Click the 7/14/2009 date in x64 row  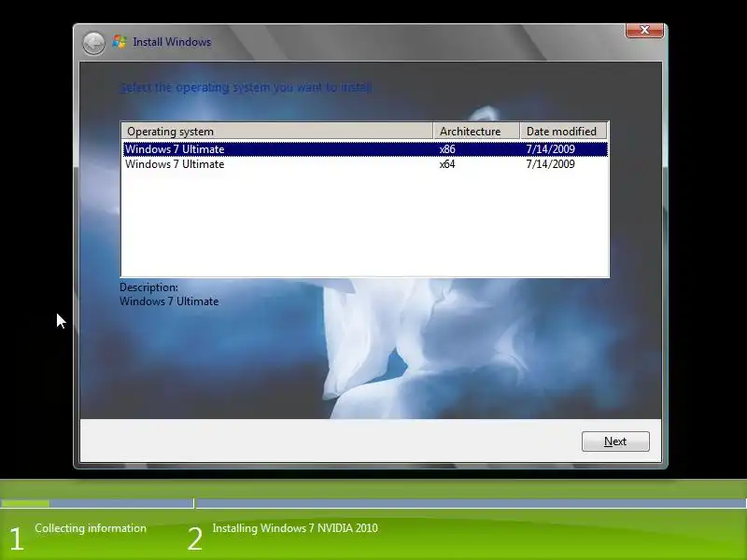[550, 164]
